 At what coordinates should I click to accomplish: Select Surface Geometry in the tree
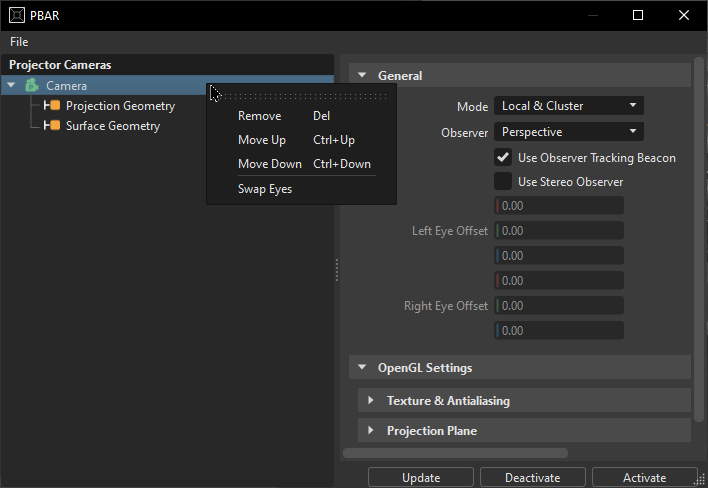click(x=113, y=125)
